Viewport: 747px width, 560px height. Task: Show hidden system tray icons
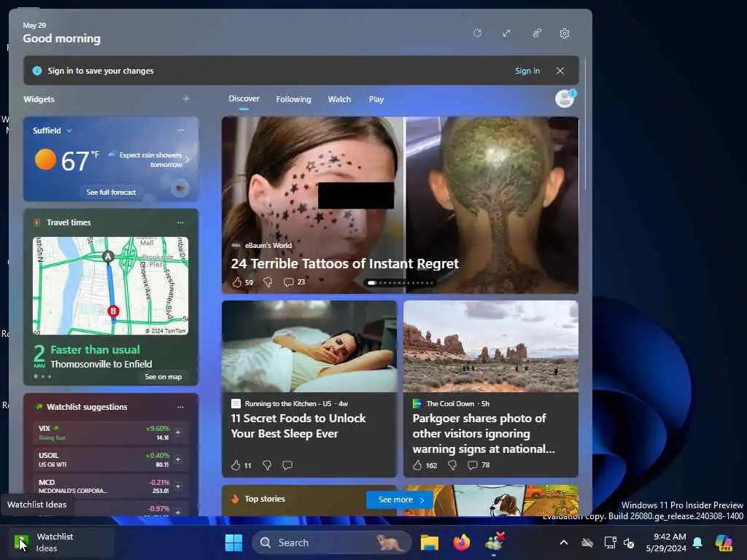(564, 542)
